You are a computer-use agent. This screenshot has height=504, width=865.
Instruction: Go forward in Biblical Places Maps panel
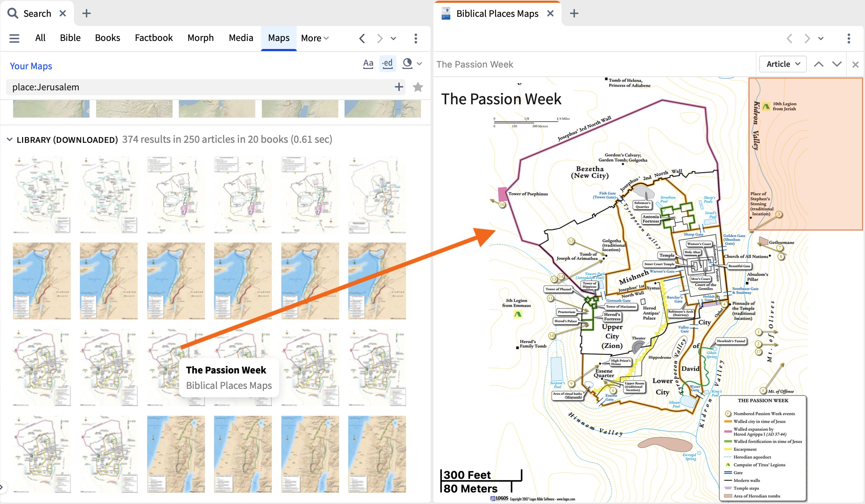pos(807,38)
